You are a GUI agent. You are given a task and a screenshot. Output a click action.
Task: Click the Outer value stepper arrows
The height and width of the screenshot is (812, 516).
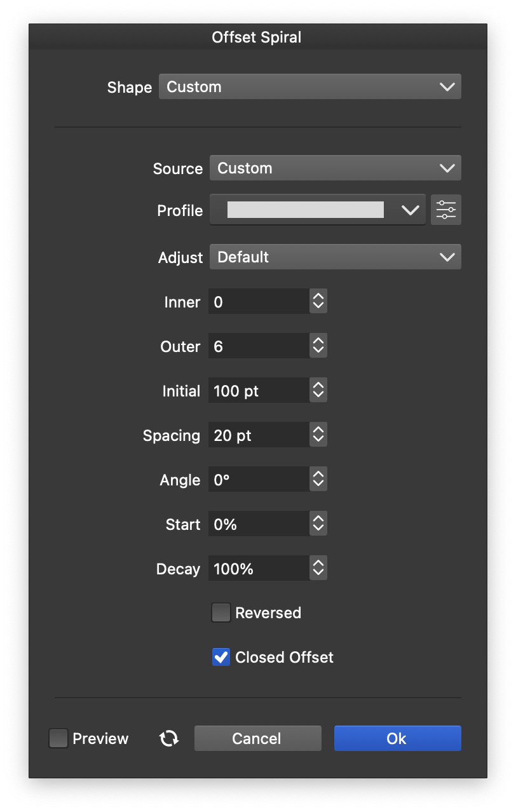tap(318, 346)
